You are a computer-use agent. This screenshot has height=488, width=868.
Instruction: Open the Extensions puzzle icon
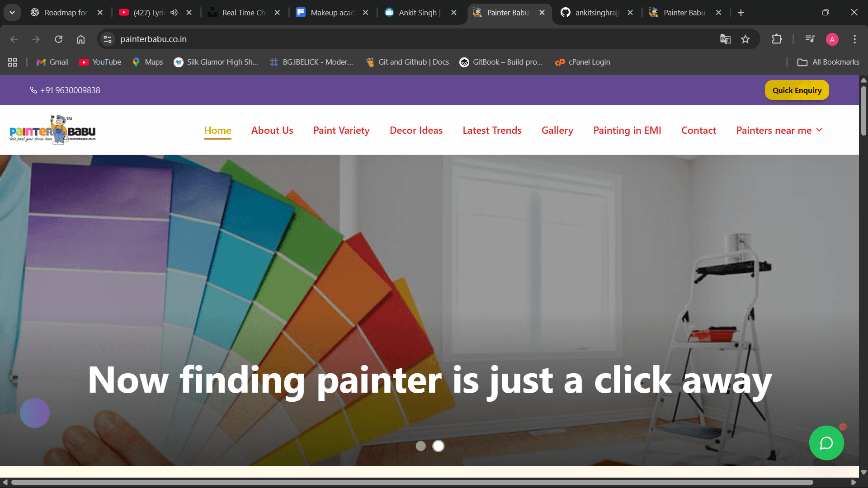click(777, 39)
